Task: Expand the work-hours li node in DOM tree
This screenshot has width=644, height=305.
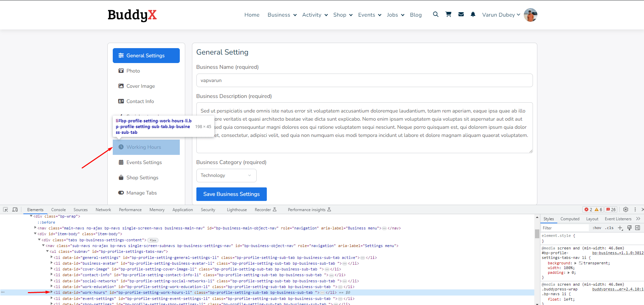Action: tap(52, 292)
